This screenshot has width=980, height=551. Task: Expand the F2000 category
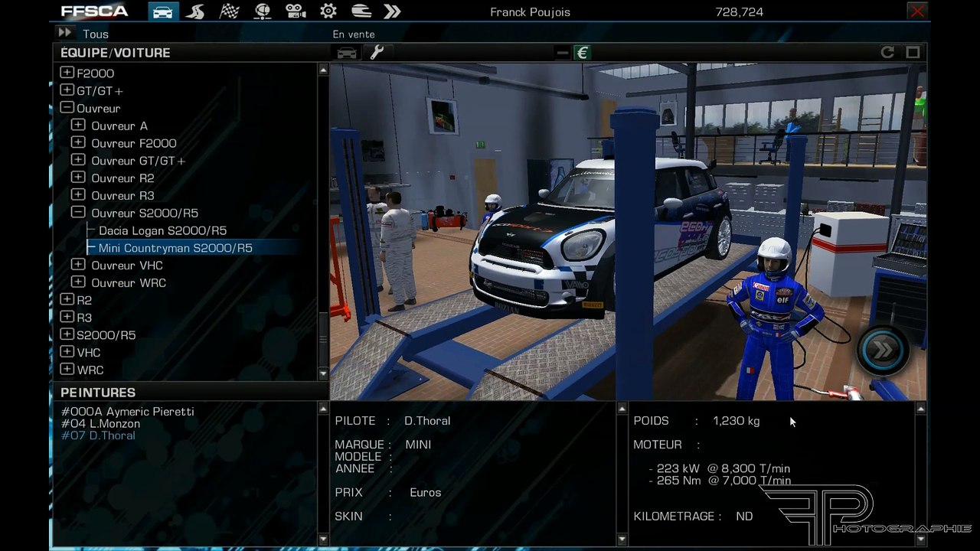tap(67, 73)
